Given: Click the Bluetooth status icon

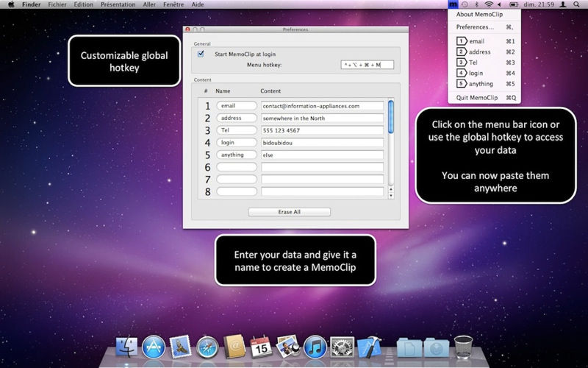Looking at the screenshot, I should click(476, 4).
